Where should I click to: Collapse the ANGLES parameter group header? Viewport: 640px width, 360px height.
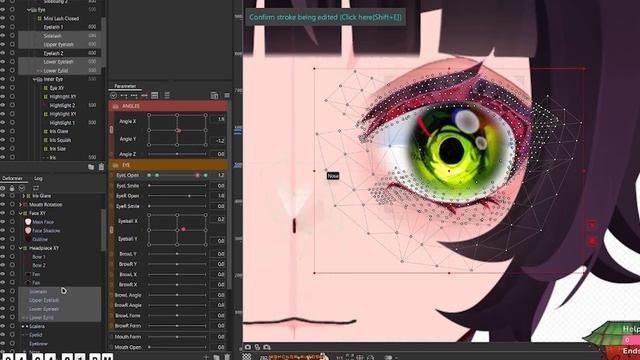(x=168, y=106)
